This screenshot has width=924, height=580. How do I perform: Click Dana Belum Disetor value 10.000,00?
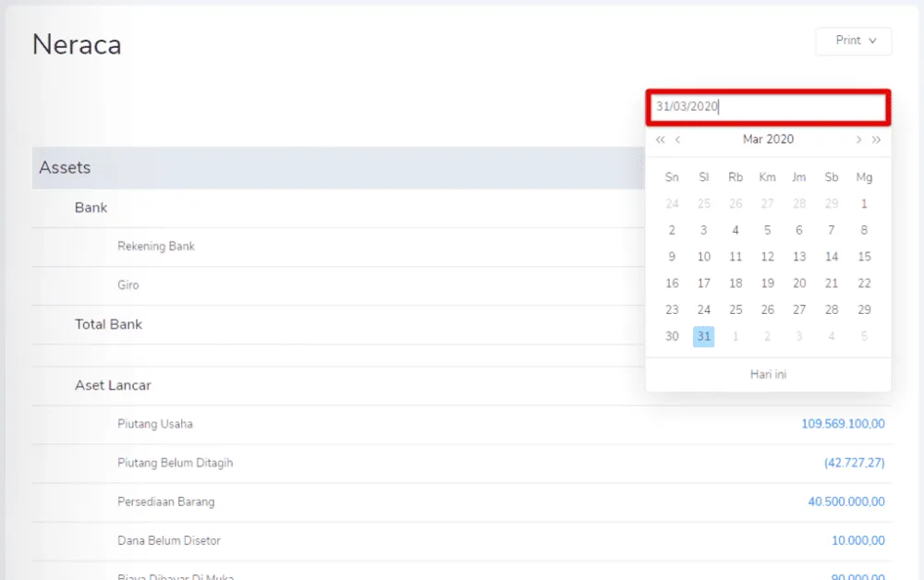[x=857, y=540]
